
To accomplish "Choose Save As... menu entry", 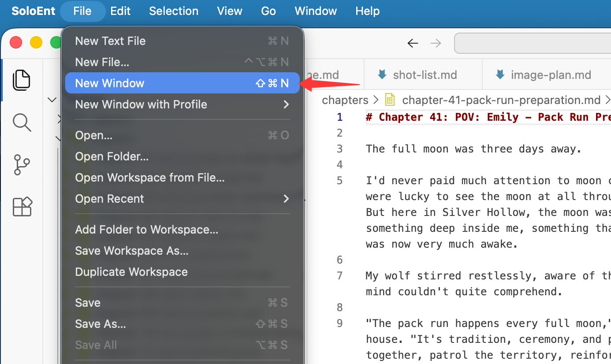I will coord(183,324).
